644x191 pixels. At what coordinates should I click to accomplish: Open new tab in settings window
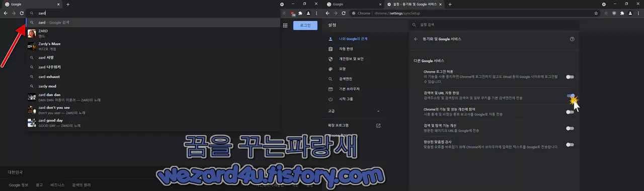[x=450, y=4]
